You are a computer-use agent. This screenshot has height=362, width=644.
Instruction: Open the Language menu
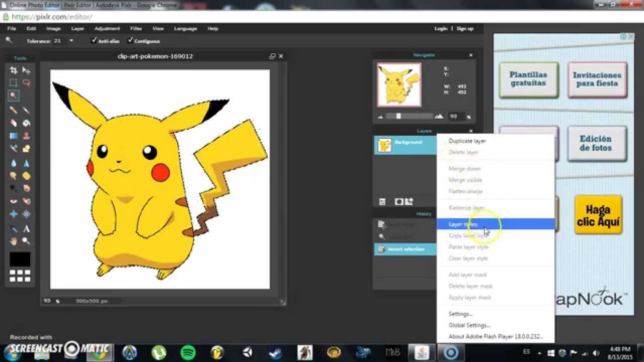[185, 29]
